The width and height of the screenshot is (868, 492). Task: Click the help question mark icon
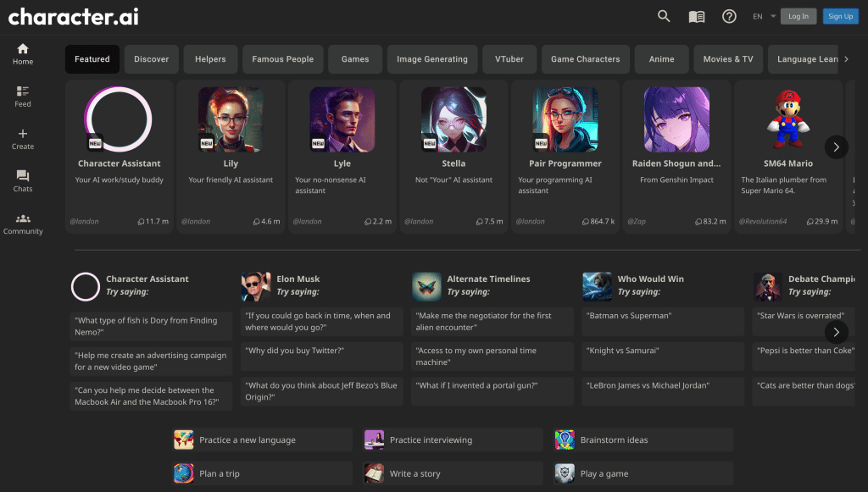click(x=729, y=16)
